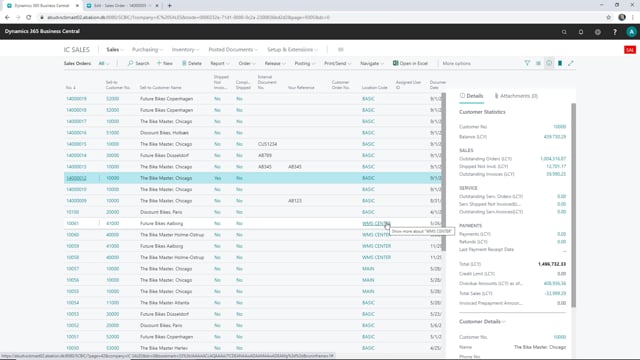Open the Chrome profile icon
The height and width of the screenshot is (360, 640).
coord(622,17)
